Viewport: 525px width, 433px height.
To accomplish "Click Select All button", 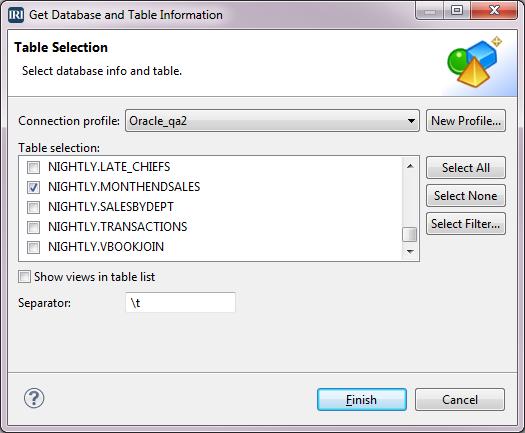I will coord(466,167).
